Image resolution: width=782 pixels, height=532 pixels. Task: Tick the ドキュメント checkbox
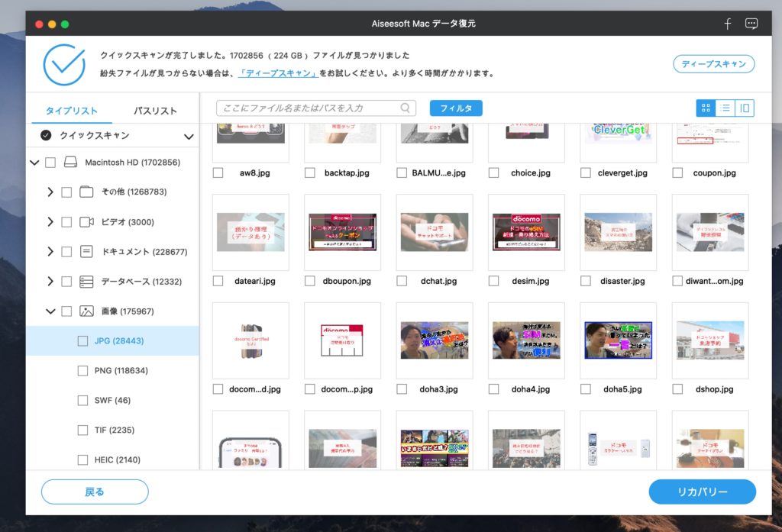[x=66, y=252]
